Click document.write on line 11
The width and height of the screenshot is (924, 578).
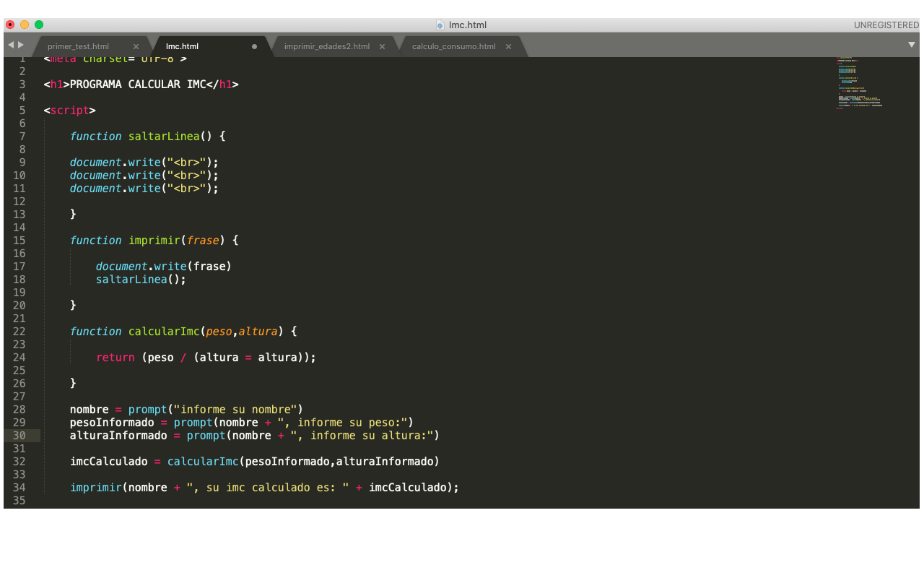115,189
